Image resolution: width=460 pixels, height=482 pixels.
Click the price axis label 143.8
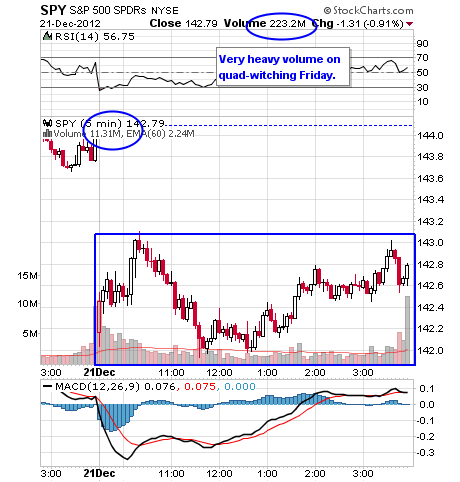430,157
